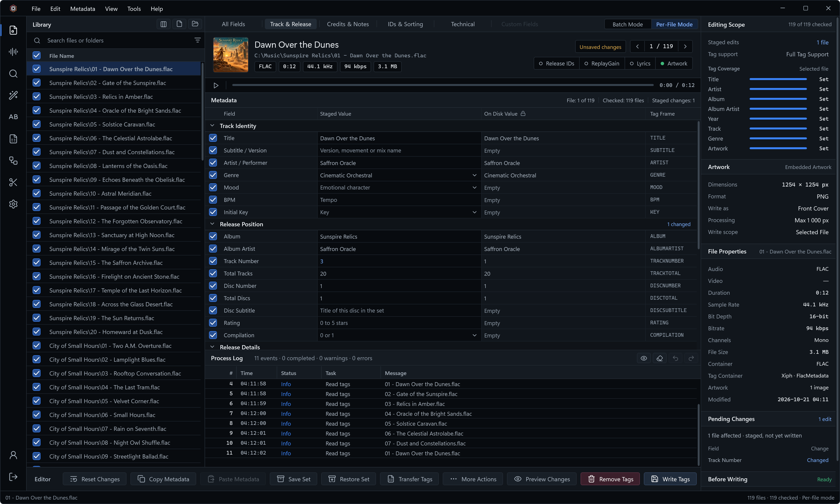Switch to Credits & Notes tab

pyautogui.click(x=348, y=24)
